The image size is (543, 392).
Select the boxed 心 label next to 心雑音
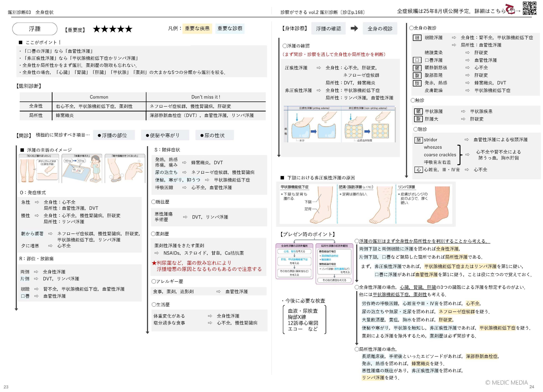point(418,170)
